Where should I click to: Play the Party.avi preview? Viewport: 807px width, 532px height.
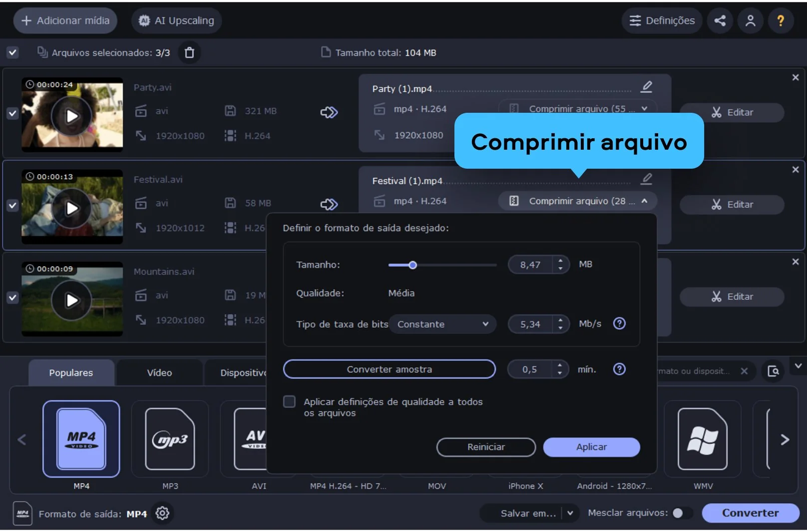tap(72, 116)
